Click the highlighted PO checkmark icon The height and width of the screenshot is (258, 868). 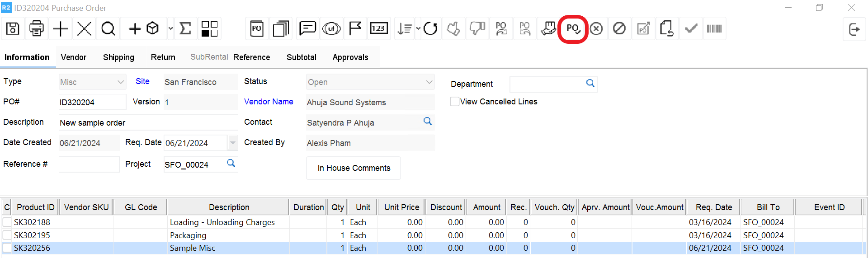point(573,29)
